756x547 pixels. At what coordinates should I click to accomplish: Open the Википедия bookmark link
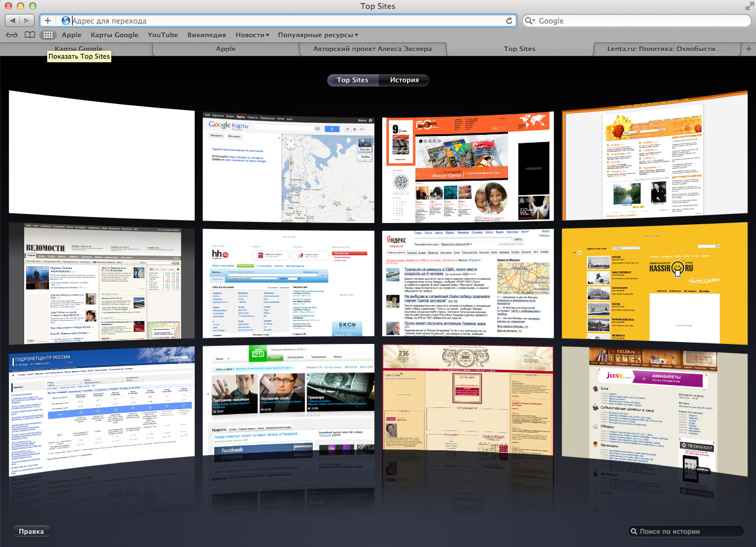(206, 35)
